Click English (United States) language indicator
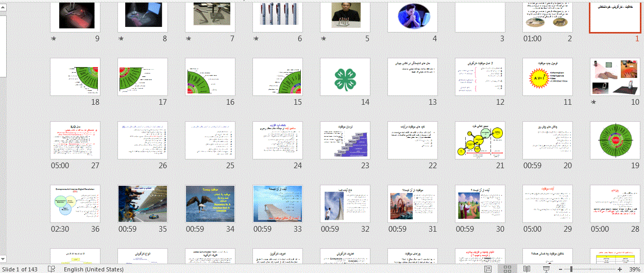Viewport: 644px width, 273px height. pyautogui.click(x=94, y=269)
